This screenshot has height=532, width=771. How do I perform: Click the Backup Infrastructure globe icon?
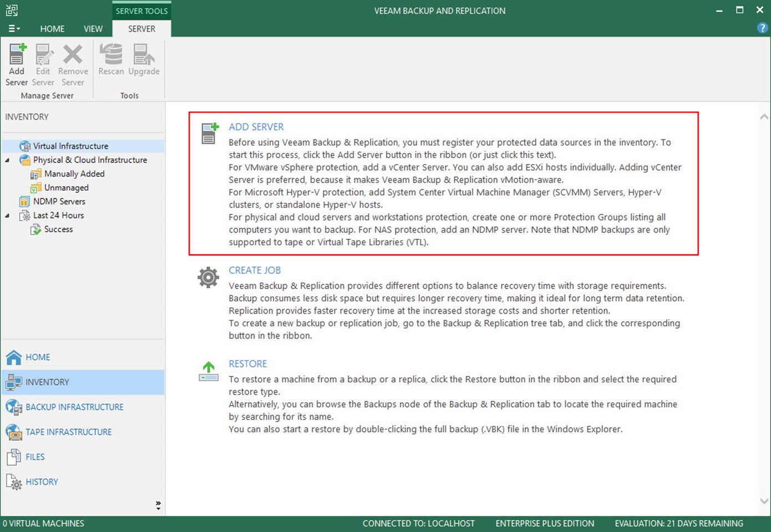tap(14, 407)
